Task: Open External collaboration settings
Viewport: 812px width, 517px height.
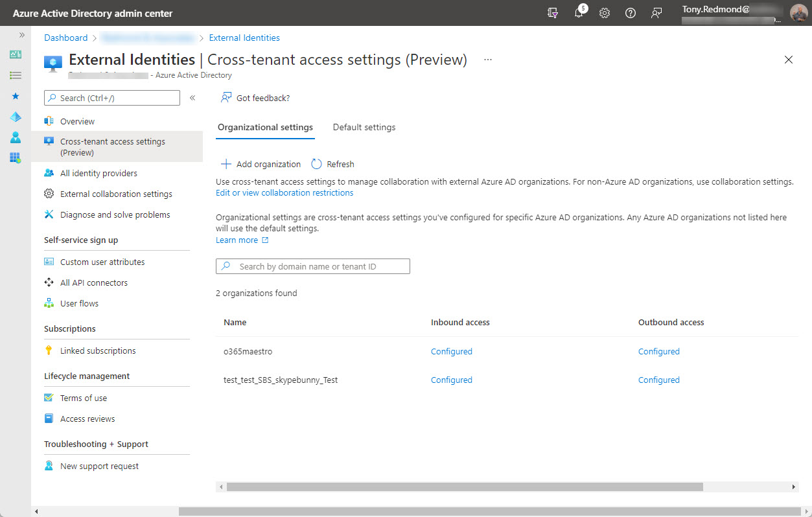Action: point(117,194)
